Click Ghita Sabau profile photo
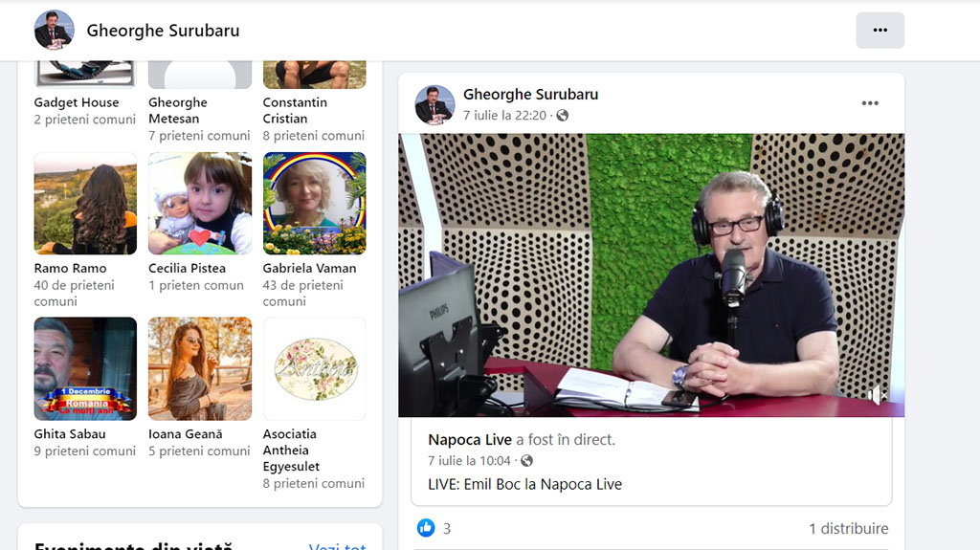This screenshot has height=550, width=980. point(85,369)
